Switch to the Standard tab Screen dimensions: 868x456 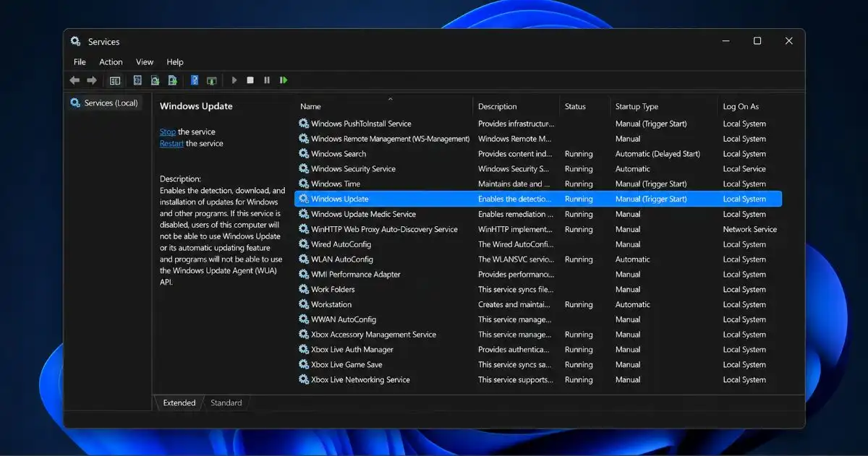click(x=226, y=403)
